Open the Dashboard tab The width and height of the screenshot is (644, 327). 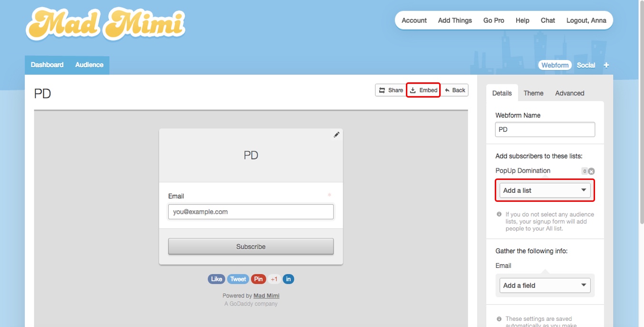click(47, 65)
